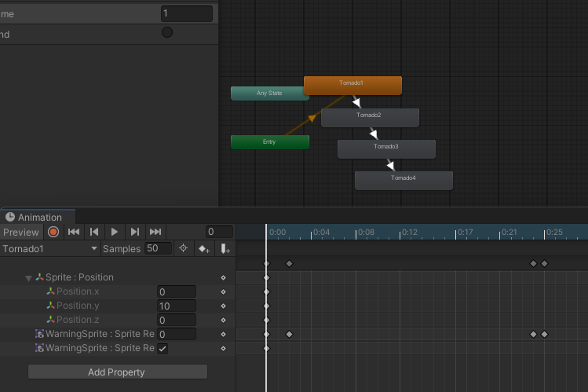The width and height of the screenshot is (588, 392).
Task: Enable keyframe recording mode
Action: pyautogui.click(x=53, y=233)
